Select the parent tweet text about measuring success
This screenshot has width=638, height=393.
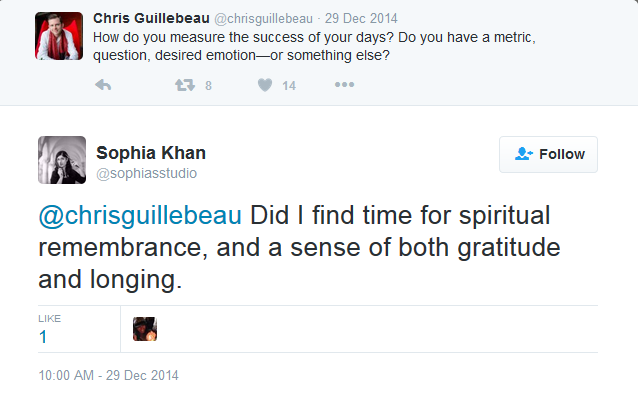coord(314,46)
